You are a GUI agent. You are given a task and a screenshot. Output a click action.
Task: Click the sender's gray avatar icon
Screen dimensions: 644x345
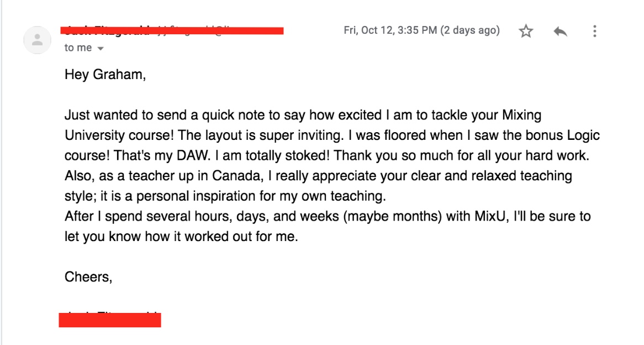click(38, 40)
